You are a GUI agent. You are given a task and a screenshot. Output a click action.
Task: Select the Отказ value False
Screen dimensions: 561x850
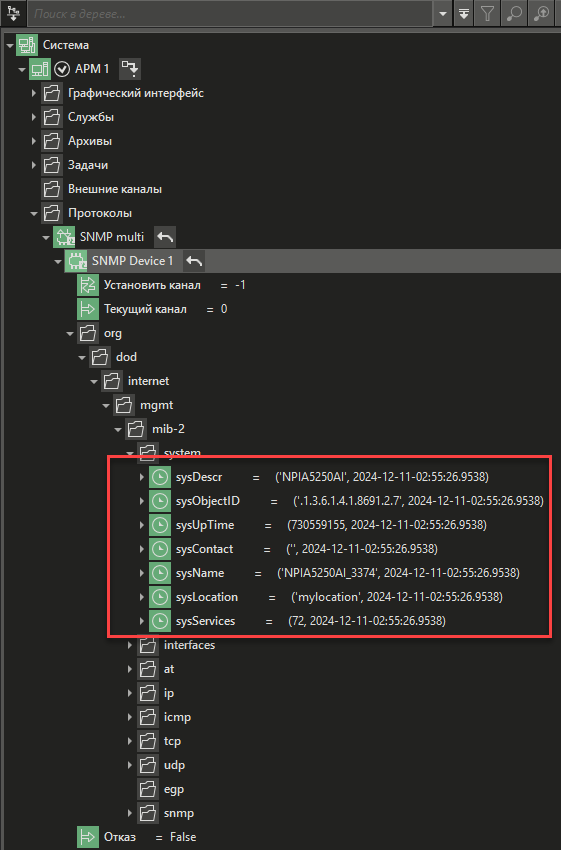pos(183,837)
